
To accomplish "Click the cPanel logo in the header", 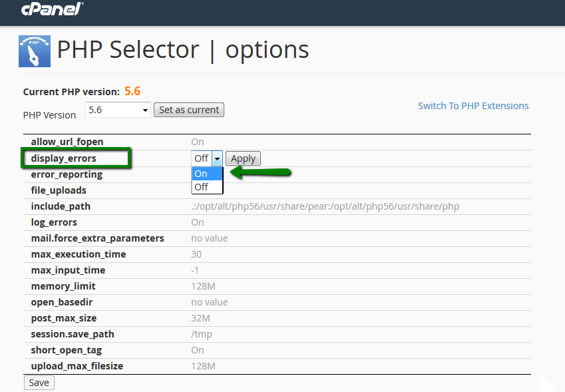I will [53, 9].
